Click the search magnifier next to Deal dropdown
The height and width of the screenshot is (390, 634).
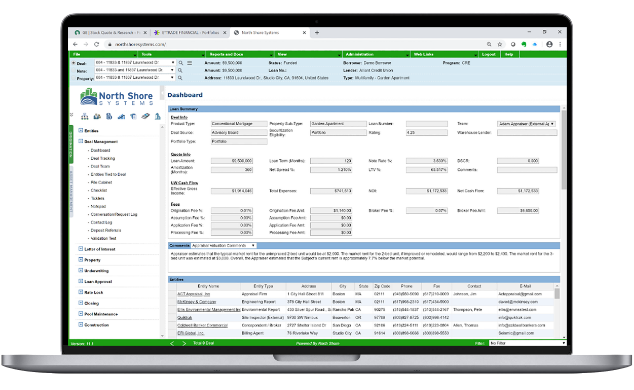coord(181,63)
